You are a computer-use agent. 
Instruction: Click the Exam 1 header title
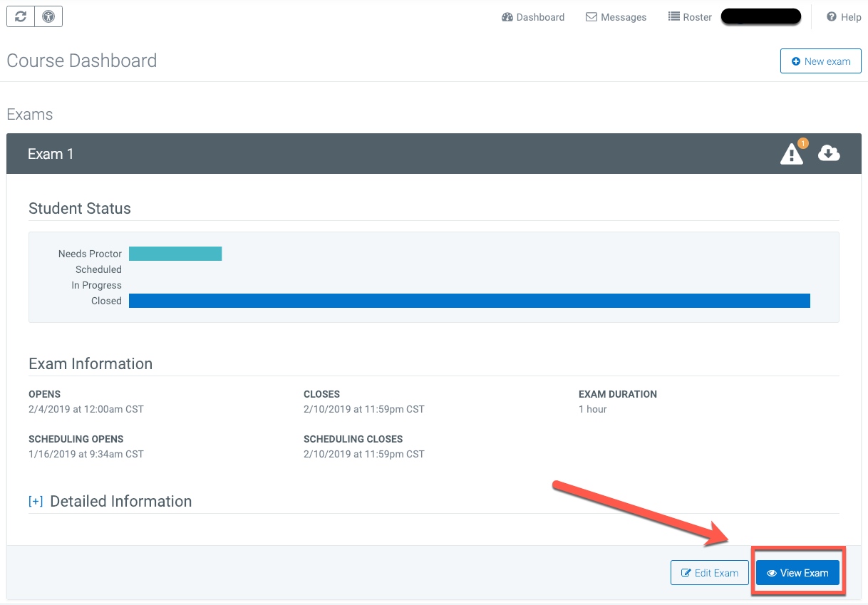[51, 154]
